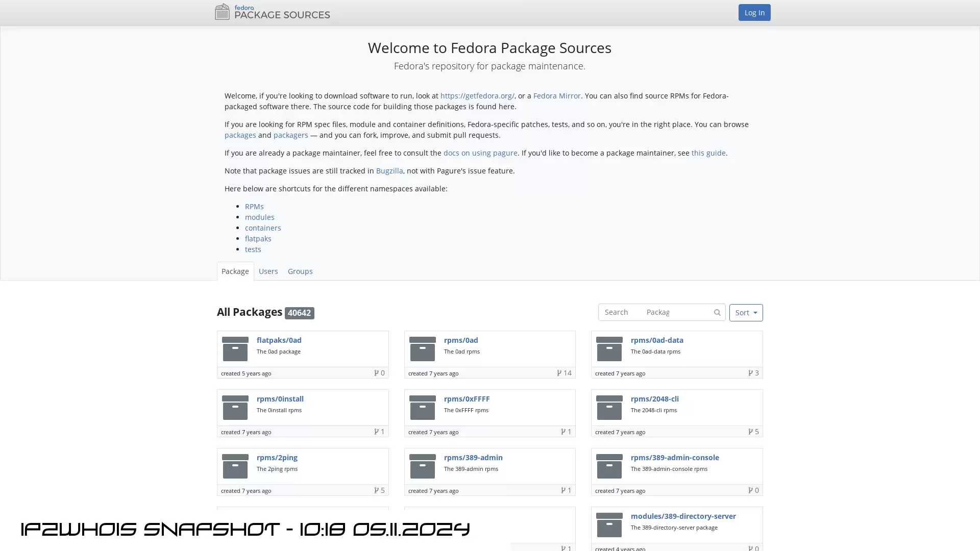Open docs on using pagure link
Image resolution: width=980 pixels, height=551 pixels.
(x=480, y=153)
